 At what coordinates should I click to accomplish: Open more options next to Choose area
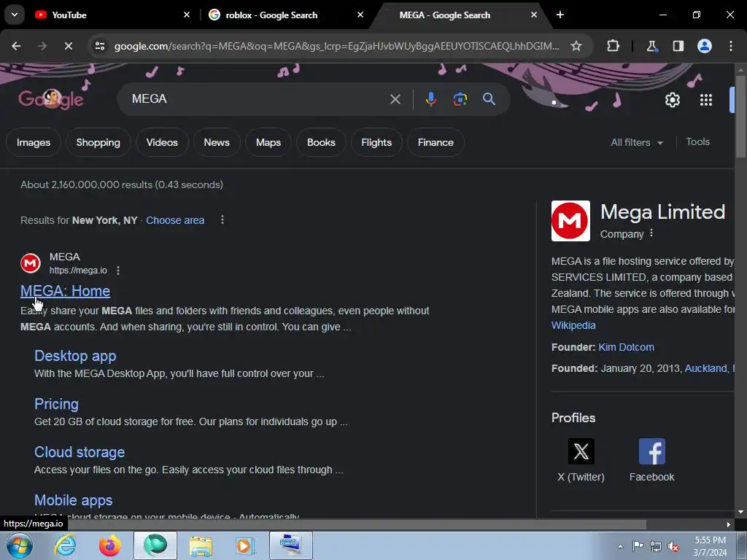[222, 220]
